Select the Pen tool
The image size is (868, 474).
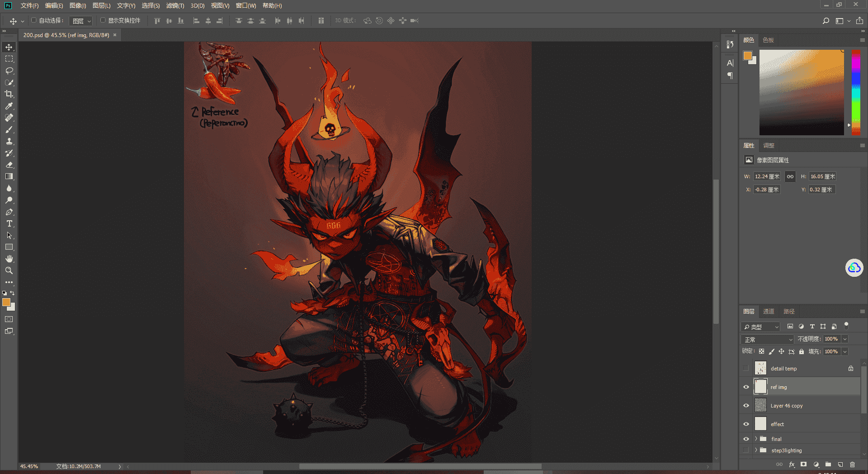pos(9,212)
